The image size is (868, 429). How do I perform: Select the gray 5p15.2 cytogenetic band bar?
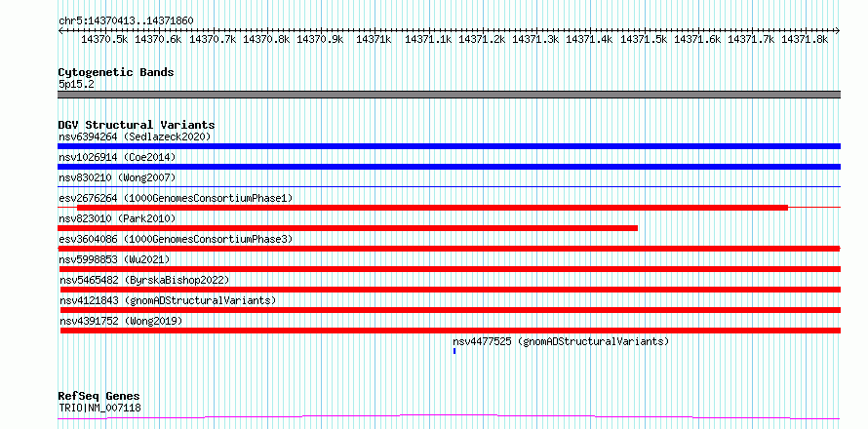(449, 95)
